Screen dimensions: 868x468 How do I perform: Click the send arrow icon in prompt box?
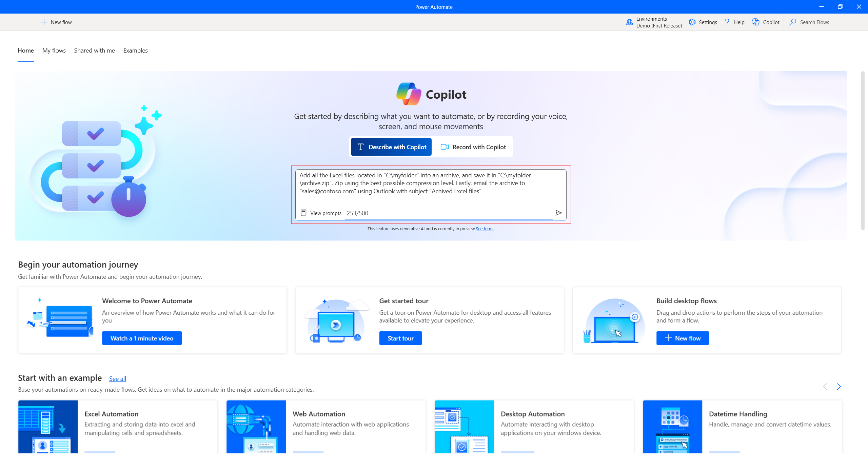coord(558,213)
